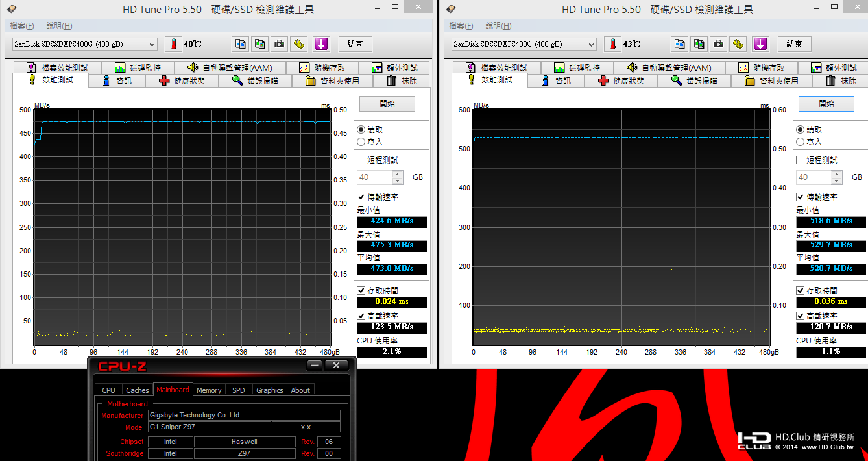Switch to CPU tab in CPU-Z
The image size is (868, 461).
109,390
